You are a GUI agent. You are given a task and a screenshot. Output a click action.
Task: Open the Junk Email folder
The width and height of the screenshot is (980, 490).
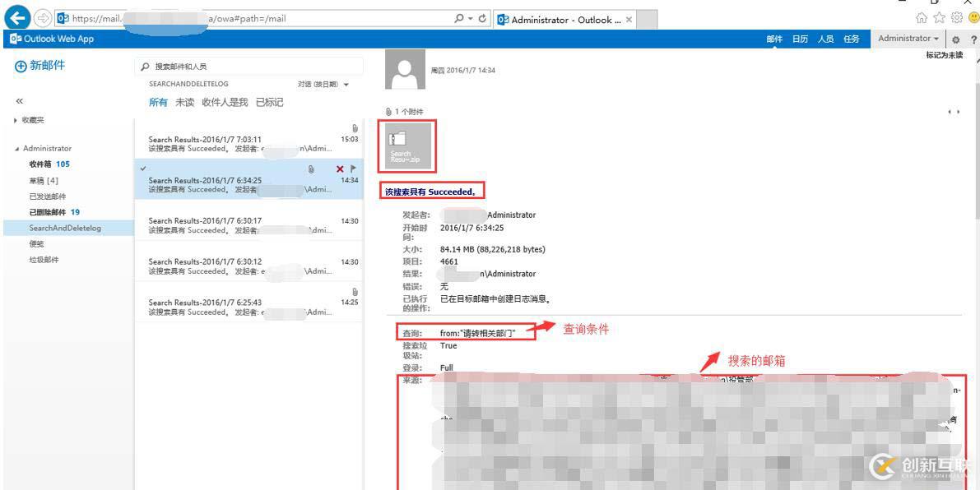pyautogui.click(x=44, y=260)
